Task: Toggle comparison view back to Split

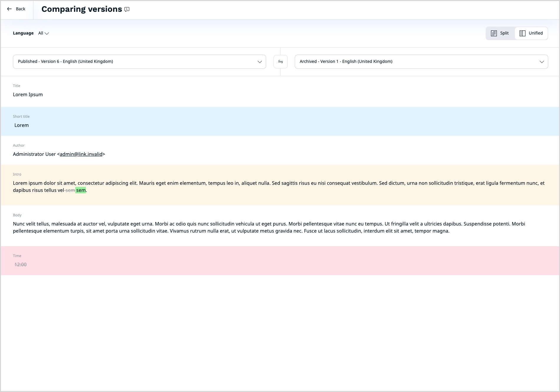Action: (500, 33)
